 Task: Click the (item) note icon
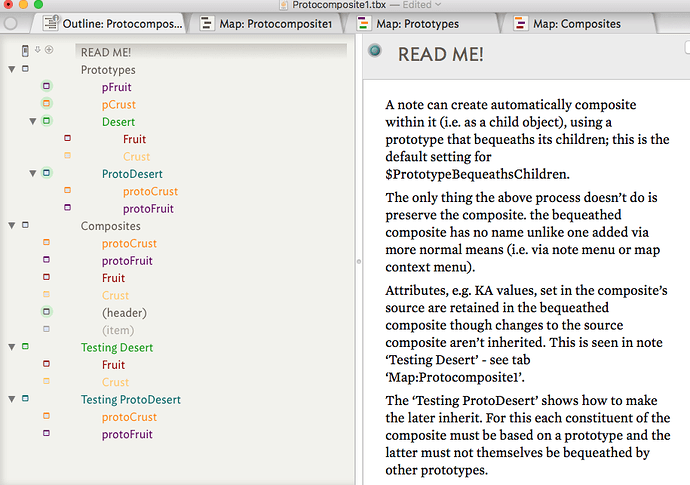coord(47,329)
